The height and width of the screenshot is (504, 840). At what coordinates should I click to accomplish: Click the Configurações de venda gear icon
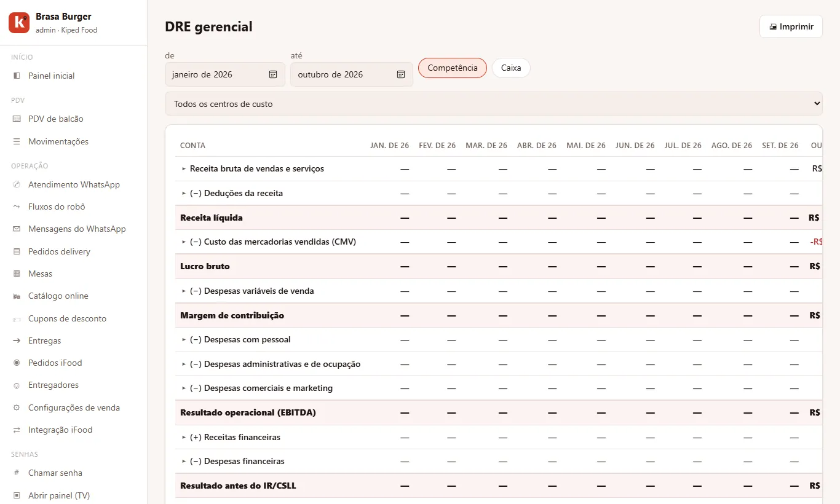(x=17, y=408)
